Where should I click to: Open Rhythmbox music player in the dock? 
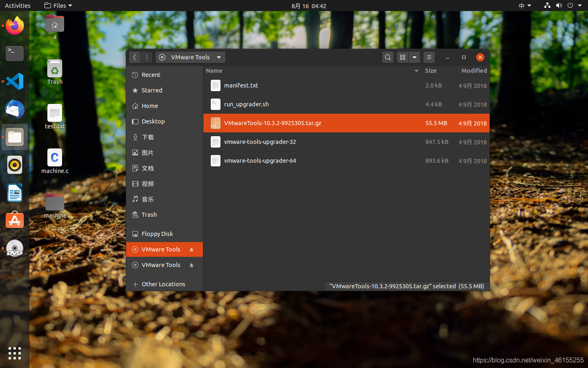(15, 165)
